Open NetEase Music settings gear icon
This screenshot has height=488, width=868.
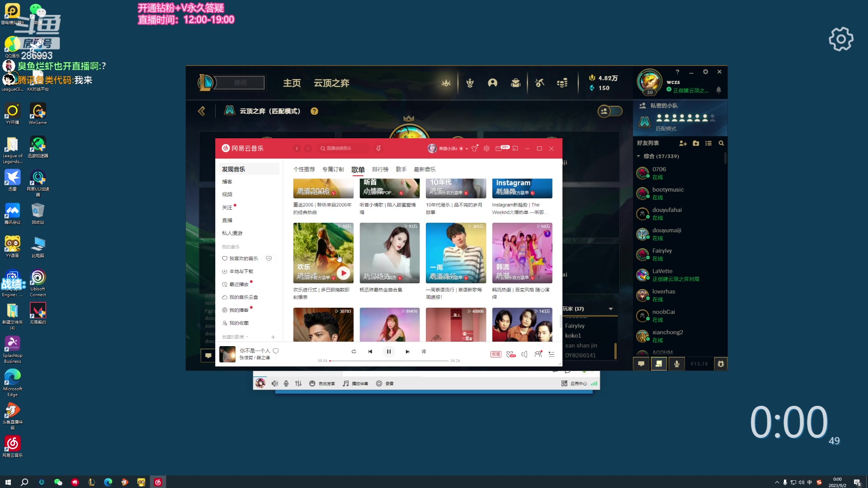[486, 148]
